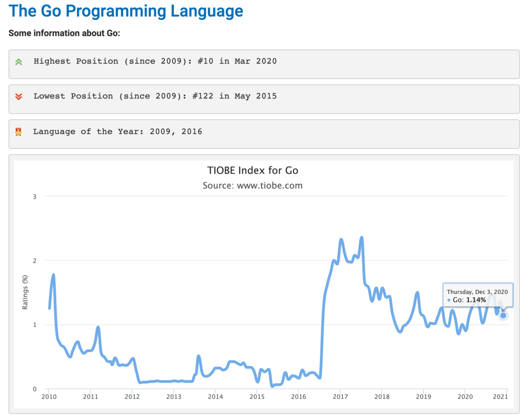Viewport: 529px width, 420px height.
Task: Click the "Source: www.tiobe.com" subtitle
Action: point(253,186)
